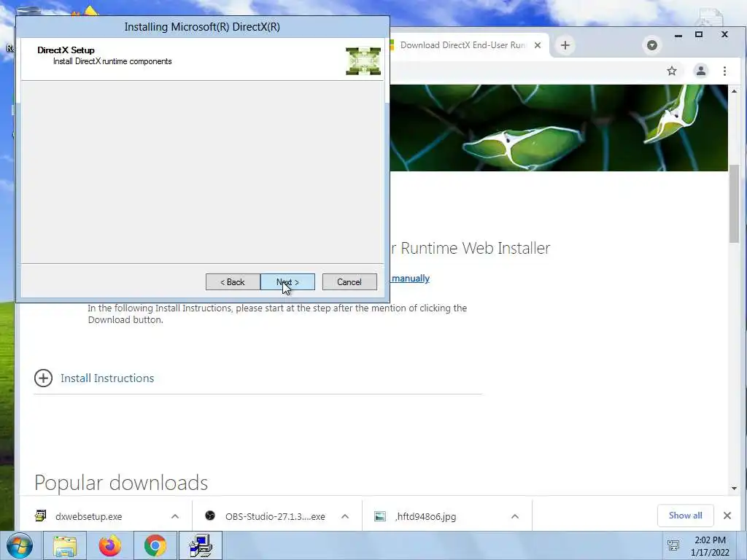Click the DirectX logo icon in setup
Viewport: 747px width, 560px height.
point(363,61)
